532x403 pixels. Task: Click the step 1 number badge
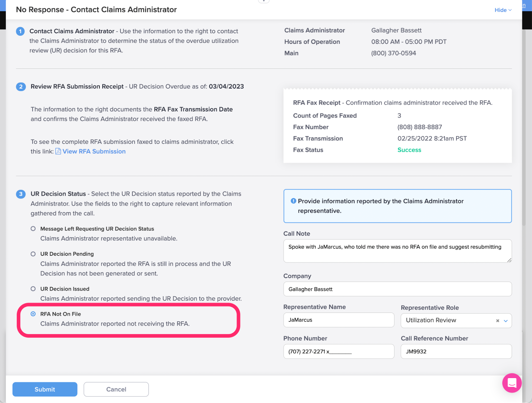pos(20,31)
